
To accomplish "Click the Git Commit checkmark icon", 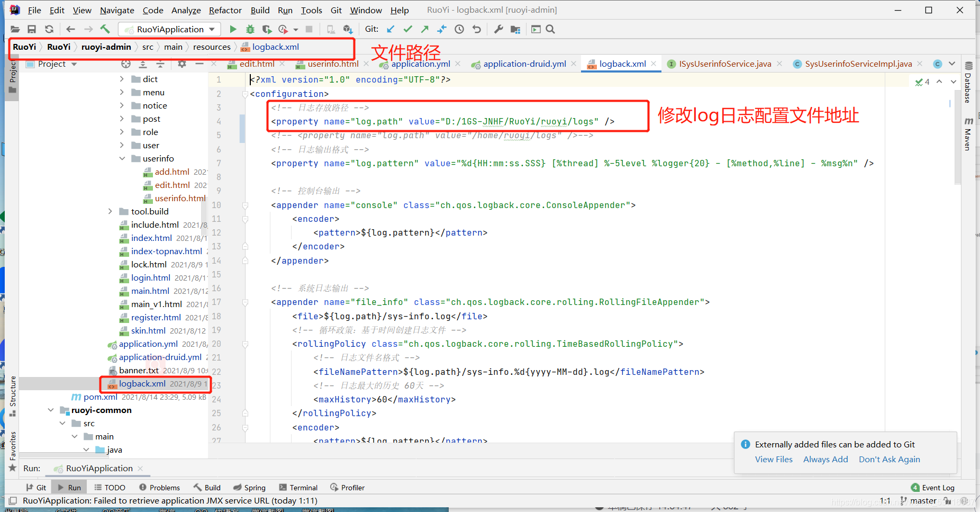I will [407, 29].
